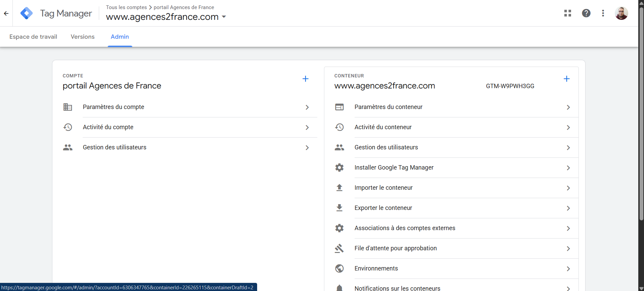Open the Help question mark icon
The width and height of the screenshot is (644, 291).
(x=586, y=13)
